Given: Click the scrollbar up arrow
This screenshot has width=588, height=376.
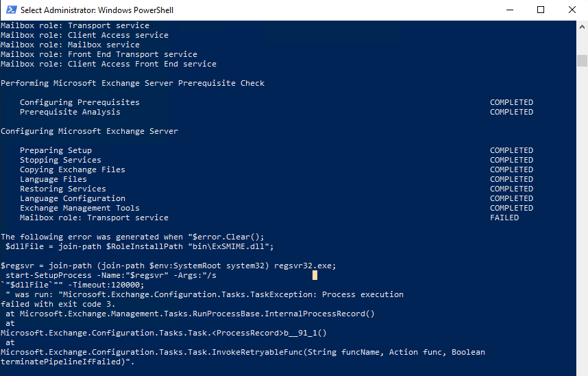Looking at the screenshot, I should coord(582,27).
